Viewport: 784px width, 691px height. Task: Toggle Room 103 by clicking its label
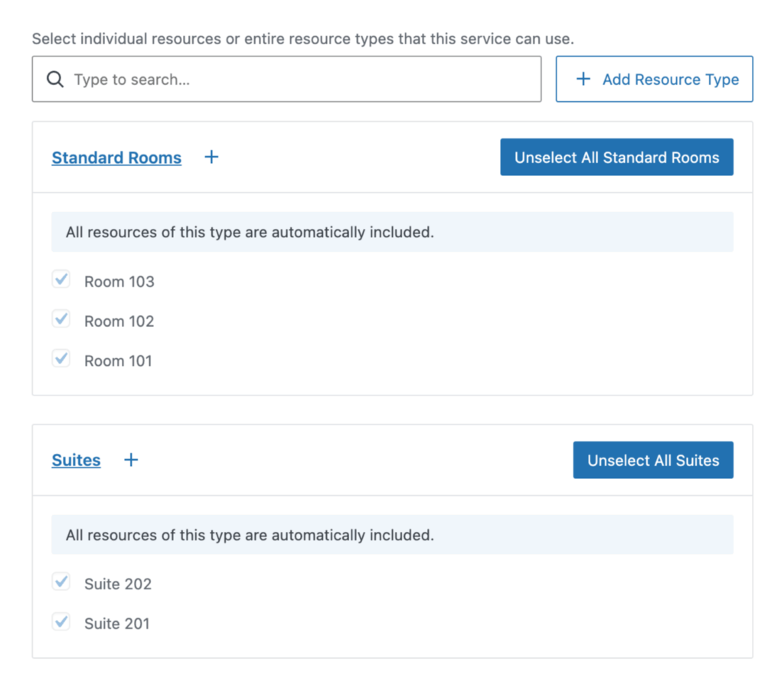(119, 282)
